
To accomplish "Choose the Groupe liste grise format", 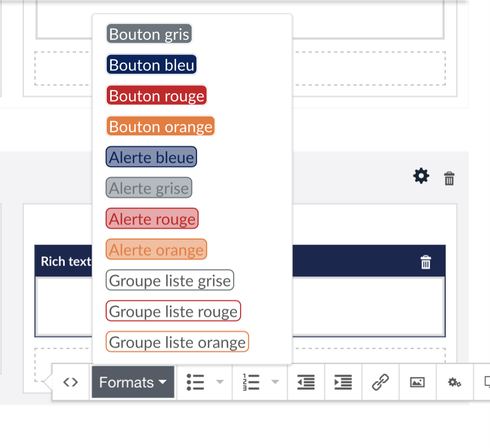I will [x=169, y=280].
